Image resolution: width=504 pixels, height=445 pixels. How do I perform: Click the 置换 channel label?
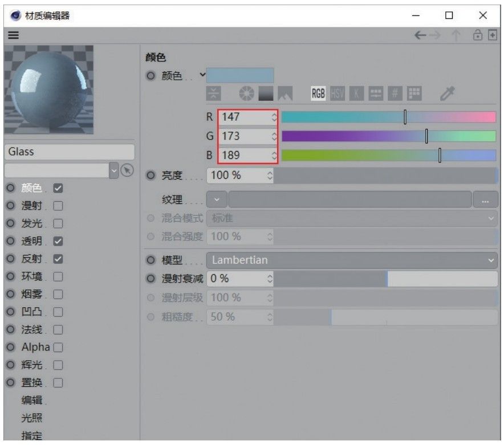(x=31, y=383)
